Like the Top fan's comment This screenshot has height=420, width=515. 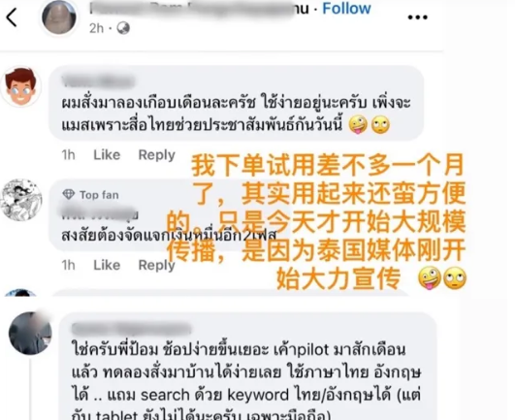(x=107, y=265)
